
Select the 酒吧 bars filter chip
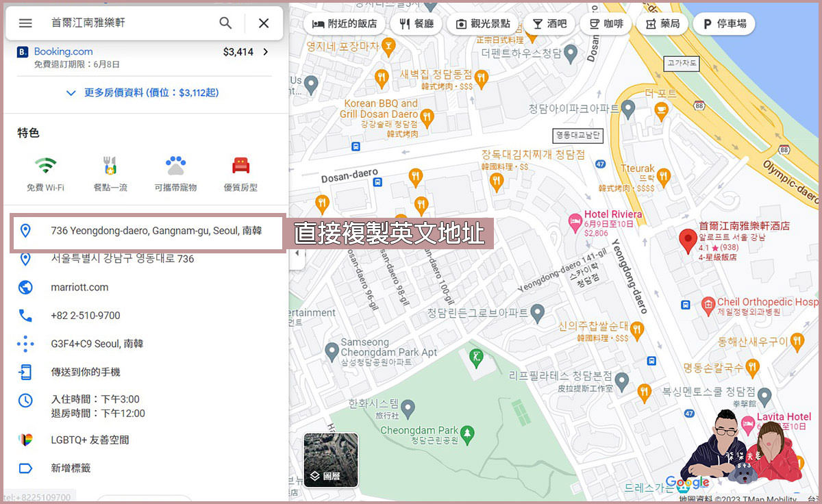click(x=549, y=23)
